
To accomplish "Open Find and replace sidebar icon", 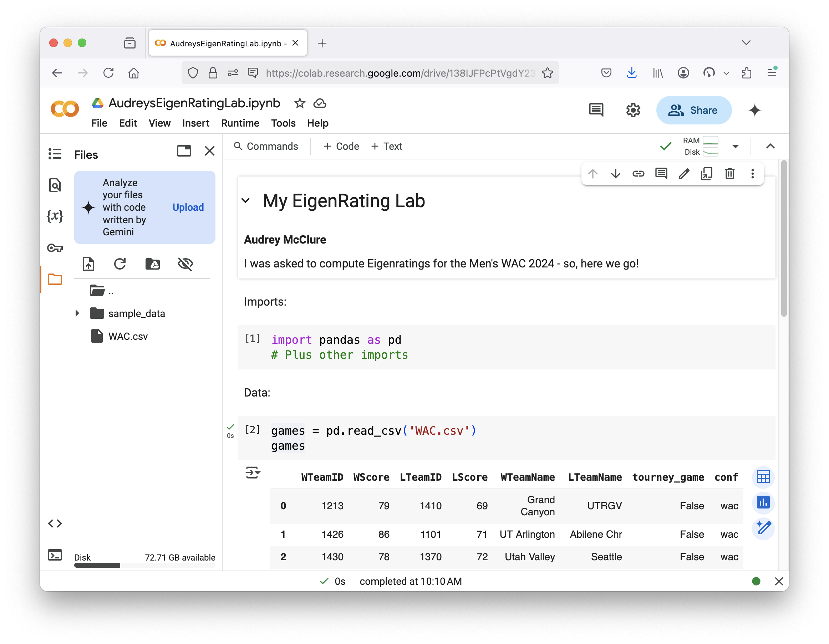I will 55,185.
